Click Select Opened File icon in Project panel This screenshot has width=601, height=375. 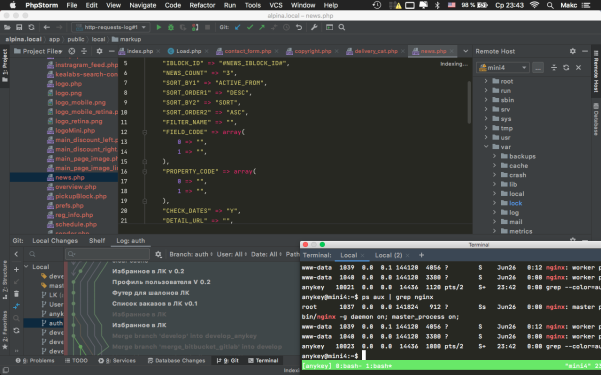(72, 51)
